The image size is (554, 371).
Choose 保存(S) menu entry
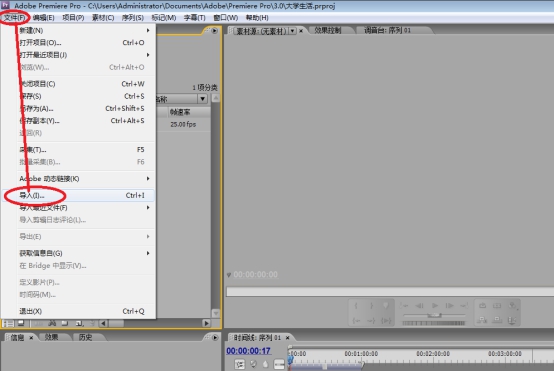[79, 96]
